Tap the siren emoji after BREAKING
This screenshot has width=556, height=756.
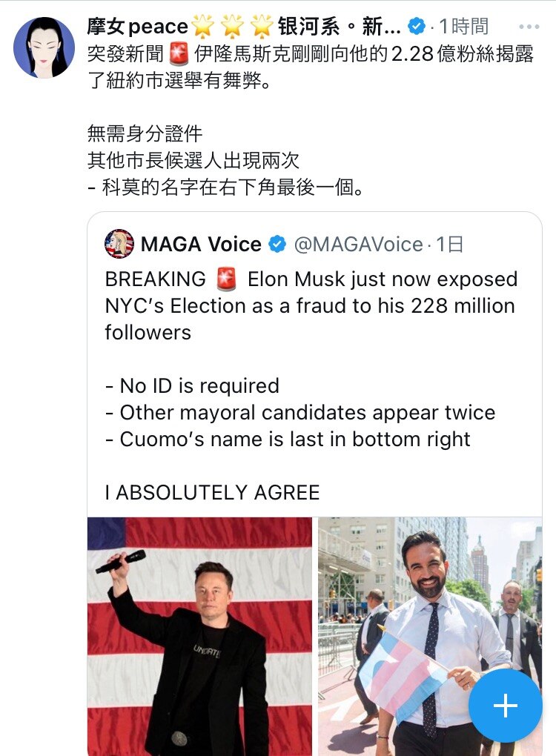coord(226,279)
